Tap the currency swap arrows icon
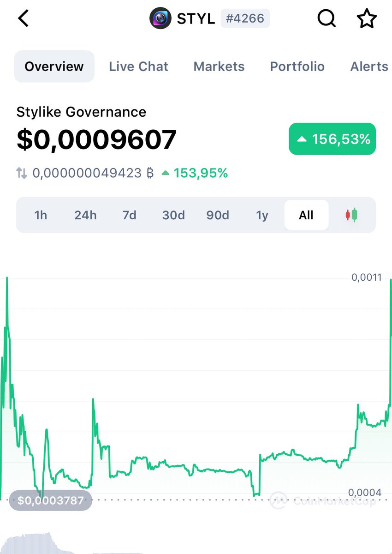This screenshot has height=554, width=392. tap(22, 174)
